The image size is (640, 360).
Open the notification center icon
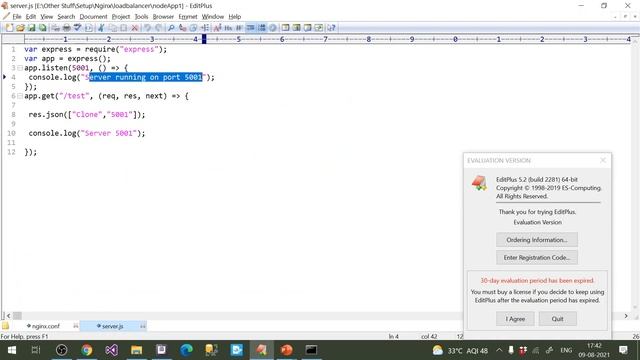[623, 350]
